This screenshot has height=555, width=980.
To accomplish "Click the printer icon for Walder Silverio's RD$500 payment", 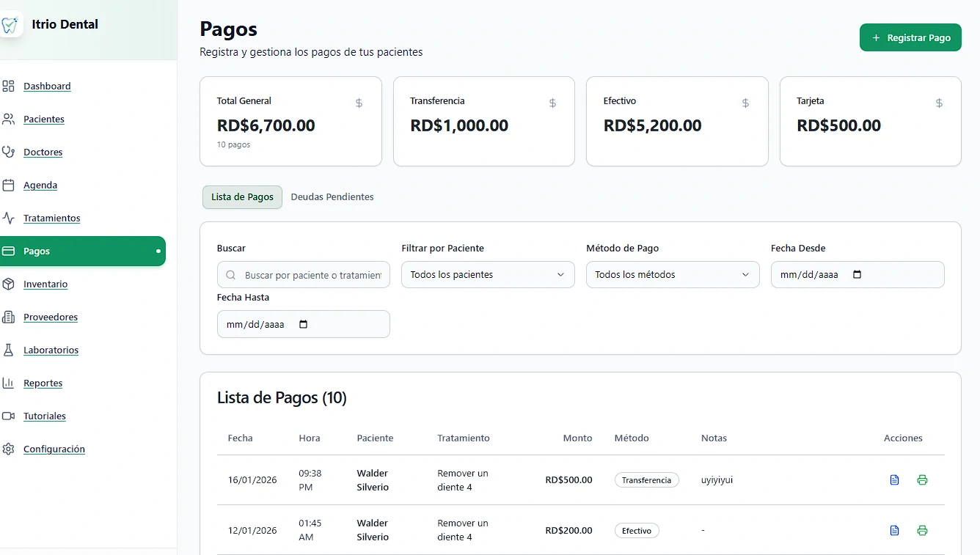I will click(922, 479).
